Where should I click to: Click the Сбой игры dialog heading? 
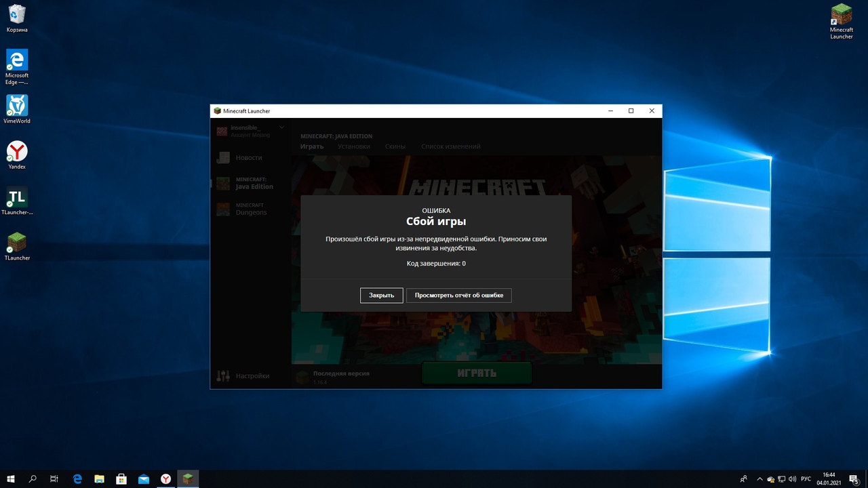coord(436,222)
